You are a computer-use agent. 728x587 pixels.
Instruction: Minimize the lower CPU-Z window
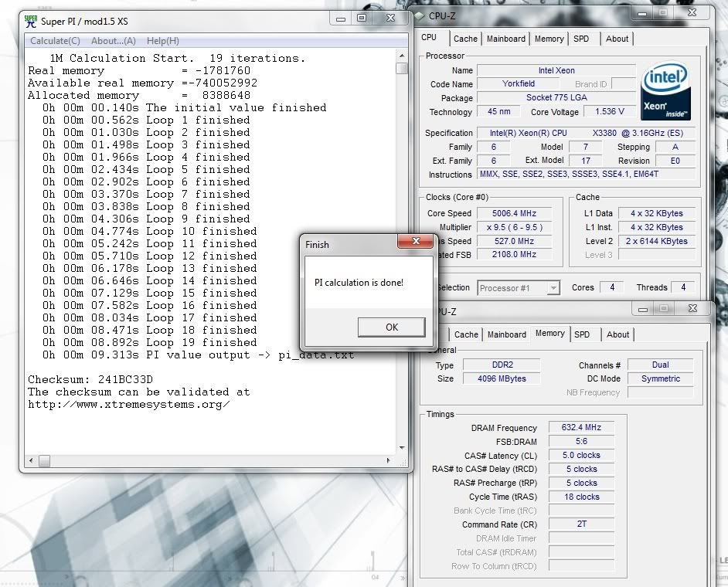tap(642, 310)
